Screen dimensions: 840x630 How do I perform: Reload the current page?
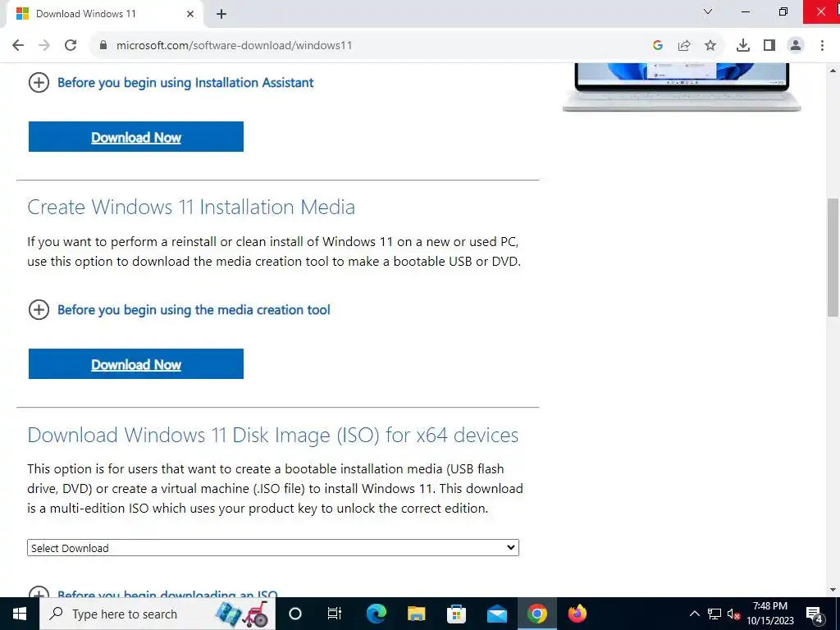pos(71,46)
